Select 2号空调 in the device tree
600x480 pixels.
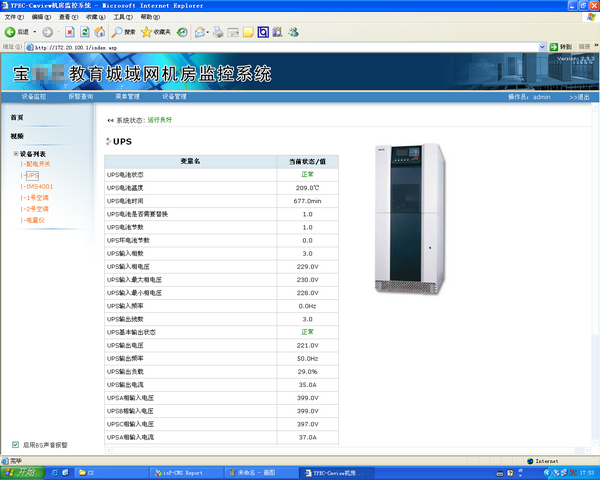click(x=37, y=209)
